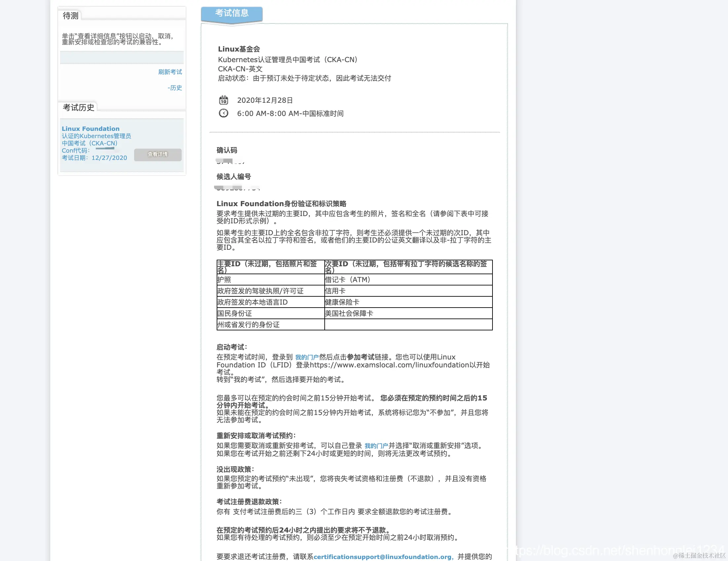
Task: Click the calendar date icon beside 2020年12月28日
Action: pos(224,99)
